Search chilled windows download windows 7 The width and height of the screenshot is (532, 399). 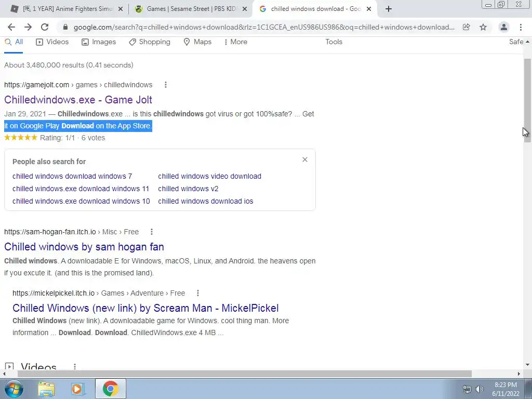pos(72,176)
